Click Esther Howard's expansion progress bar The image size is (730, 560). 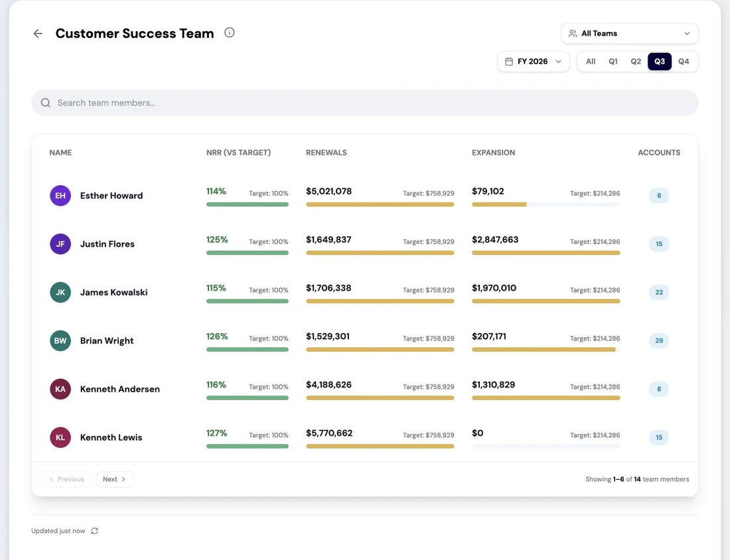pyautogui.click(x=546, y=204)
